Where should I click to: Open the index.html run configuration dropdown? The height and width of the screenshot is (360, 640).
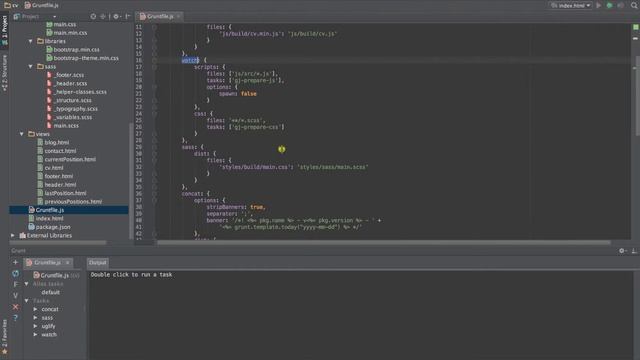click(571, 5)
